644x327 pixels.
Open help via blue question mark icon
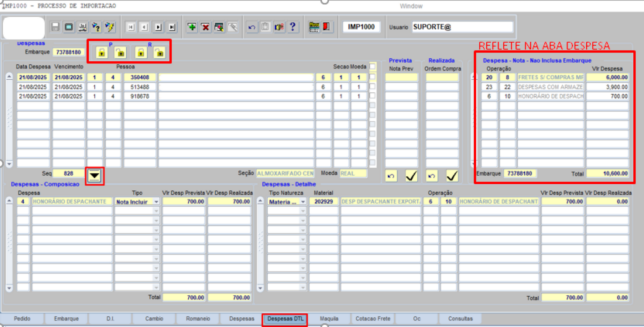pyautogui.click(x=293, y=27)
